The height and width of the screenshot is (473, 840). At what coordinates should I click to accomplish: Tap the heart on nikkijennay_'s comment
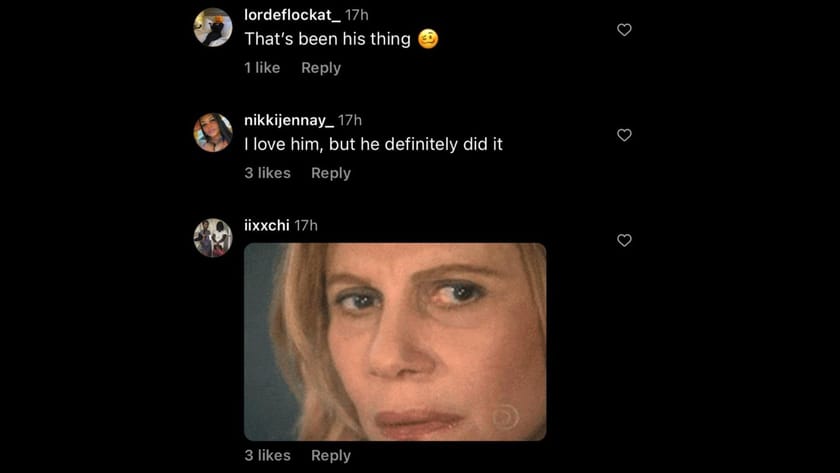tap(624, 135)
